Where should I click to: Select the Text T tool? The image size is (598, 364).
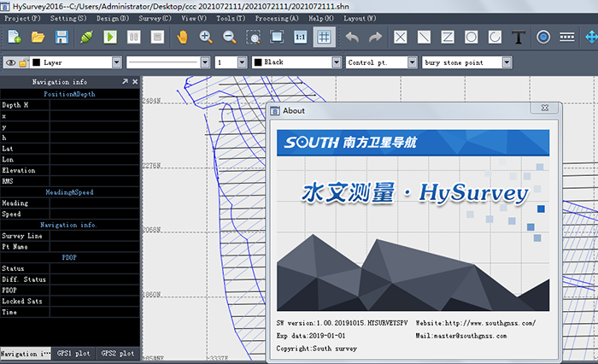click(519, 37)
